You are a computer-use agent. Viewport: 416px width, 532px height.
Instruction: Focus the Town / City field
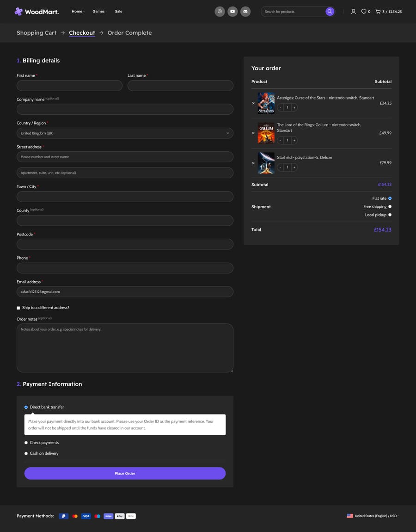click(125, 197)
